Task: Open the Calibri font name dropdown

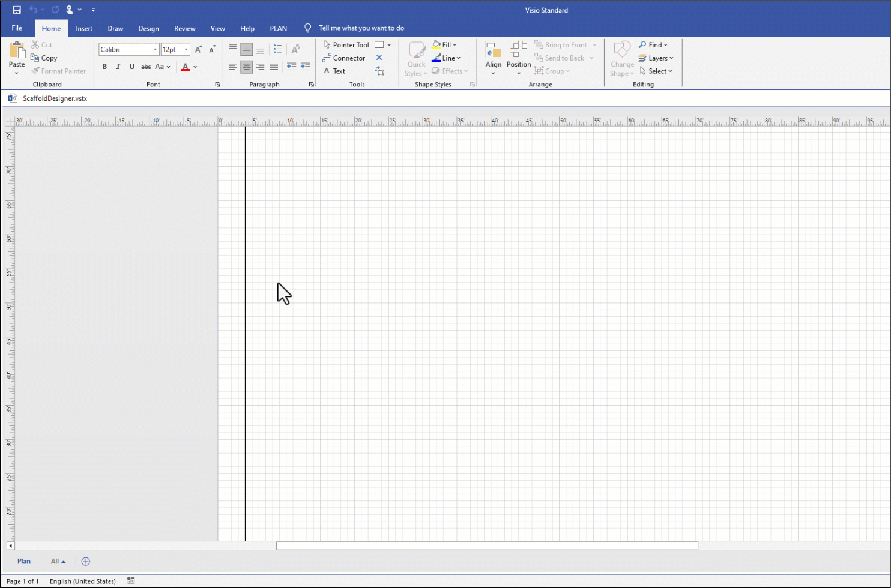Action: click(155, 50)
